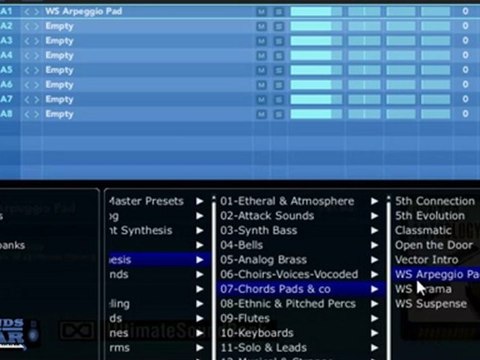Select previous preset for part A2

point(27,26)
